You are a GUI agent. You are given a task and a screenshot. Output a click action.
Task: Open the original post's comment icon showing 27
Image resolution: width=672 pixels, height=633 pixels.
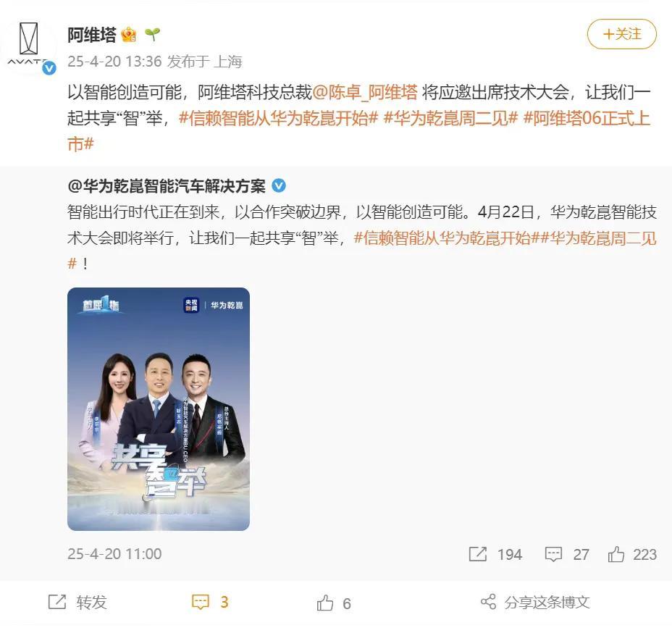point(553,554)
